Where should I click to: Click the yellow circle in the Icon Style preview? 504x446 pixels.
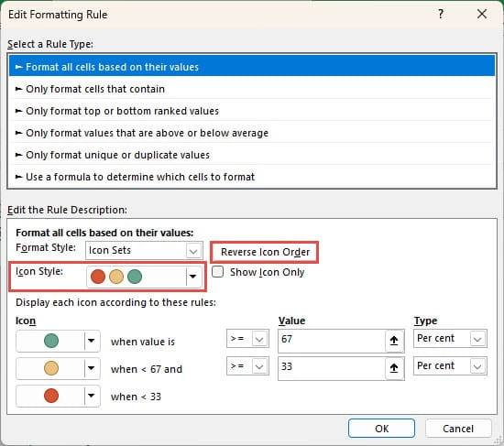click(x=116, y=277)
